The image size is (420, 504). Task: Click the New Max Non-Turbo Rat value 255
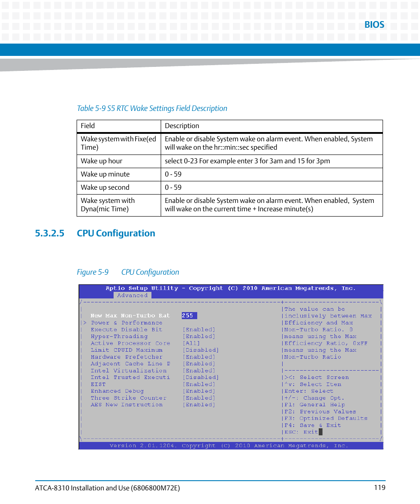[x=189, y=316]
